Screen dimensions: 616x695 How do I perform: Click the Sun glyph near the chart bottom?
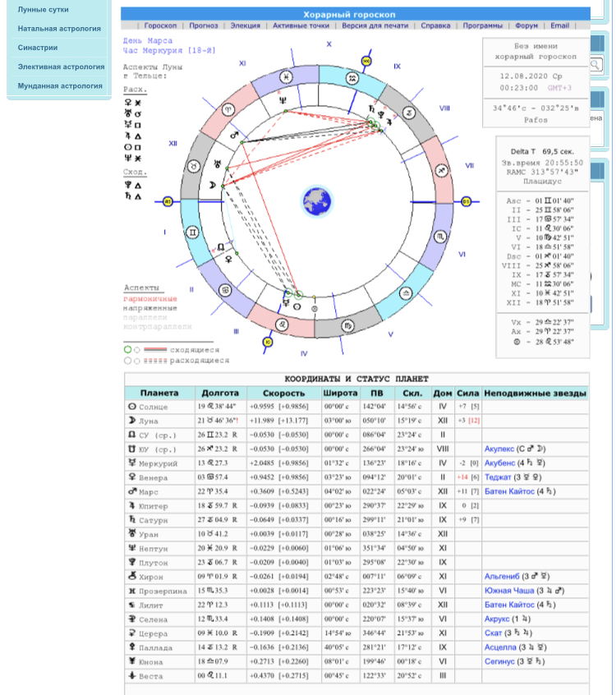297,306
